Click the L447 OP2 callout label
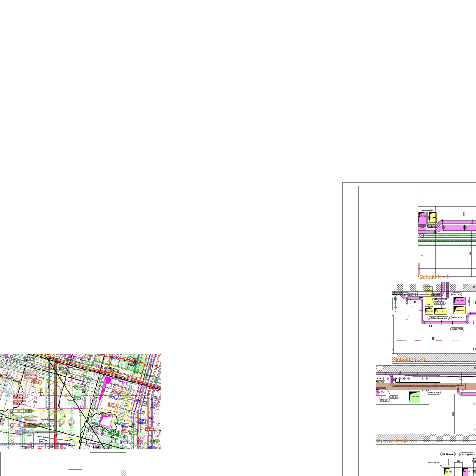This screenshot has width=476, height=476. click(x=456, y=318)
